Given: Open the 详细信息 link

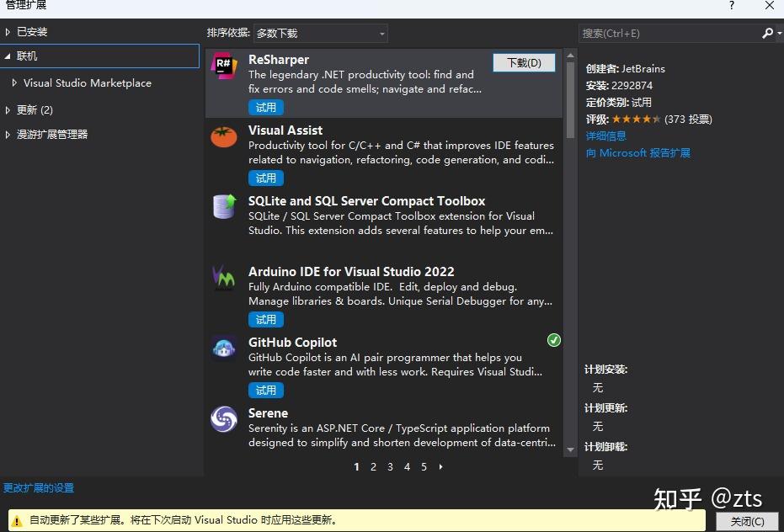Looking at the screenshot, I should tap(605, 136).
